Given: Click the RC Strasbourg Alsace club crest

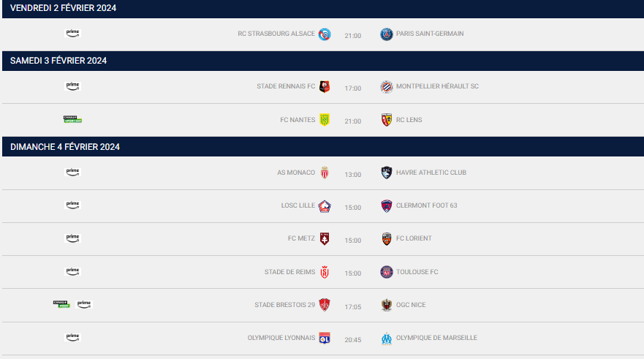Looking at the screenshot, I should (x=325, y=34).
